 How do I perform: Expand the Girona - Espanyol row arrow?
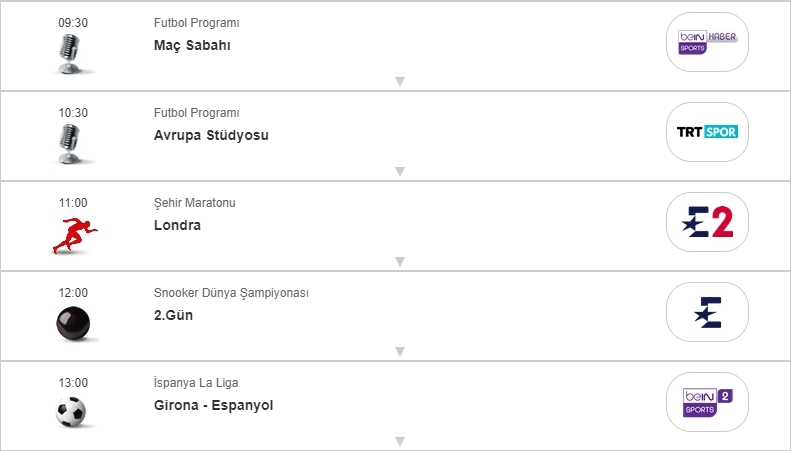click(x=399, y=441)
